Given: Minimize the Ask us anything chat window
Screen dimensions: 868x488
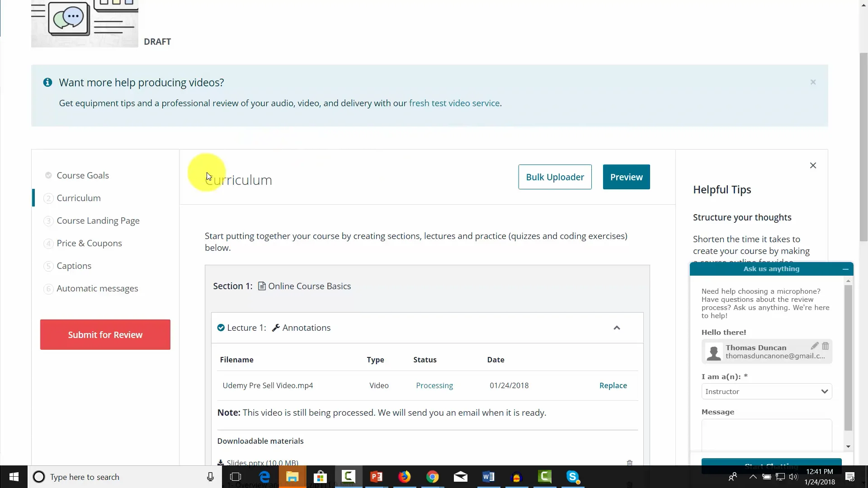Looking at the screenshot, I should (x=845, y=269).
